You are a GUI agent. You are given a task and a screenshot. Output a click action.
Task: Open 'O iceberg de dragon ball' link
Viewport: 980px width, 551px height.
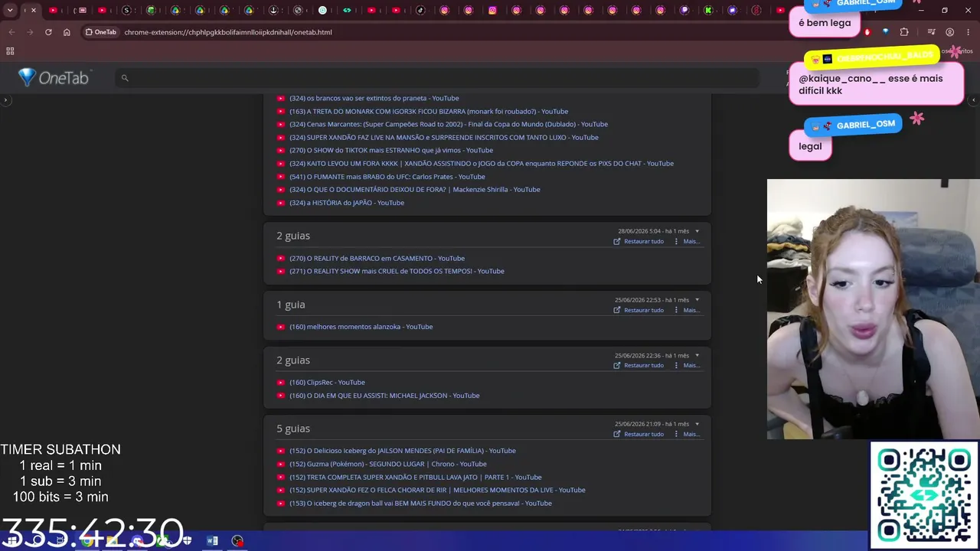tap(420, 503)
